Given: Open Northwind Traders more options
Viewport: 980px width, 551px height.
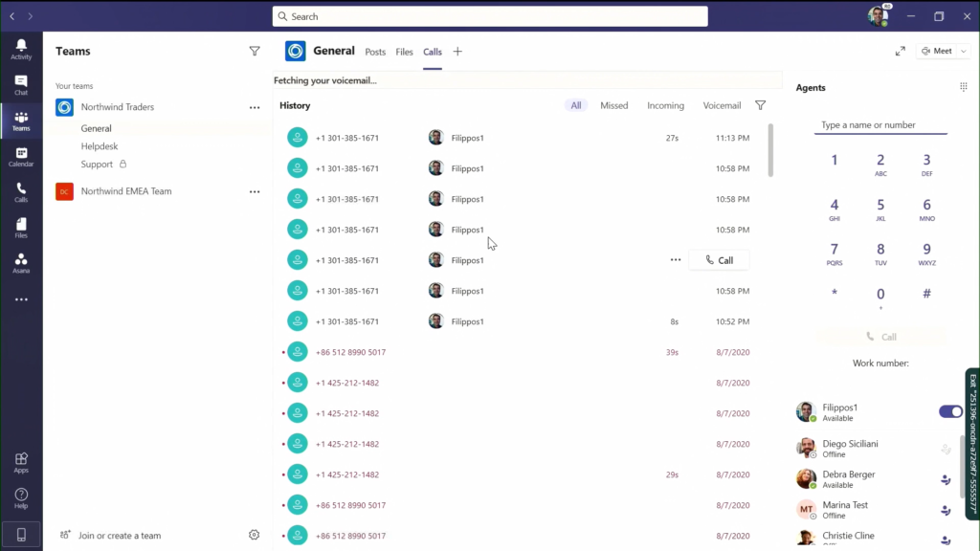Looking at the screenshot, I should click(255, 107).
